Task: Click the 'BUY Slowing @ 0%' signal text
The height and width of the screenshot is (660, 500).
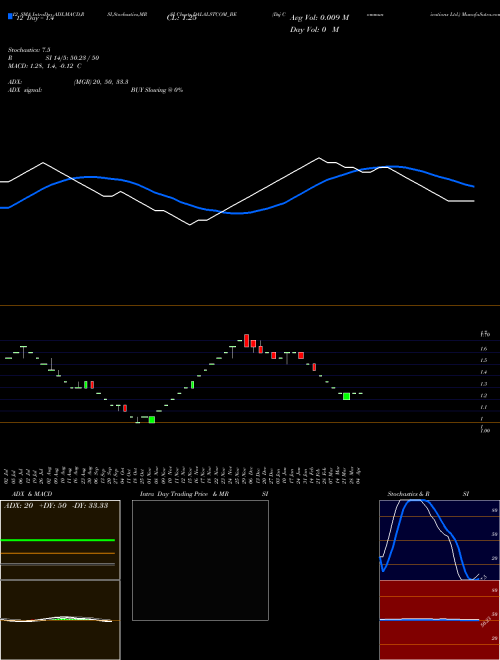Action: click(x=157, y=90)
